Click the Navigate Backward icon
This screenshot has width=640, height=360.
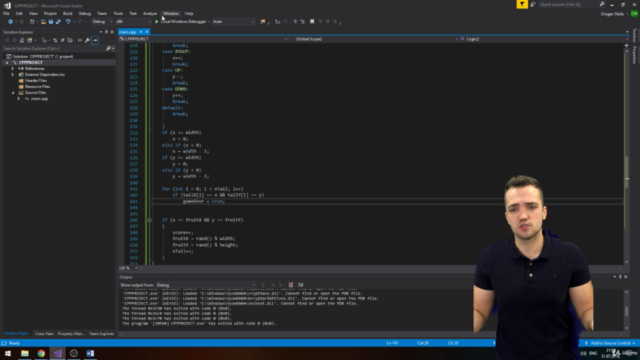[10, 22]
